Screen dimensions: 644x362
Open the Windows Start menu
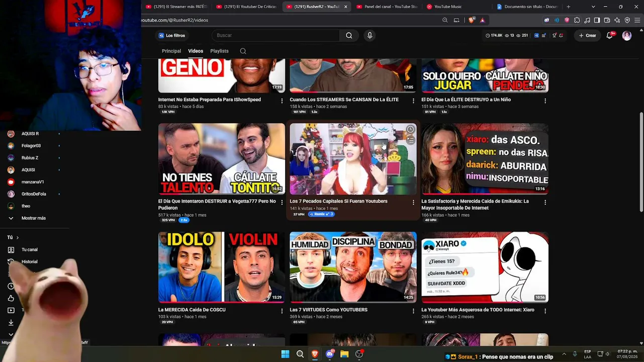click(x=285, y=354)
